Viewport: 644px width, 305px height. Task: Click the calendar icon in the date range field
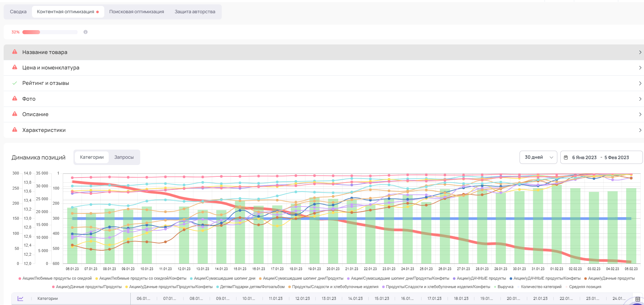tap(566, 157)
